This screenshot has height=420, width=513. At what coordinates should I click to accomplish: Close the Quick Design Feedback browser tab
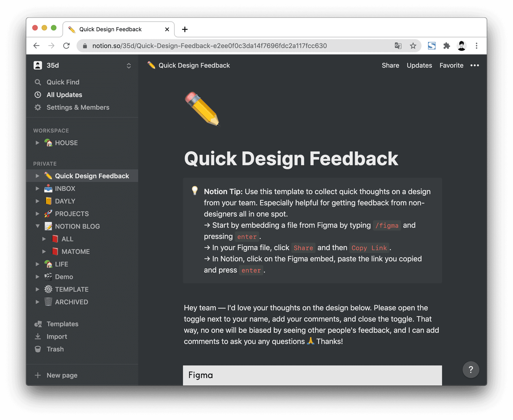[167, 29]
